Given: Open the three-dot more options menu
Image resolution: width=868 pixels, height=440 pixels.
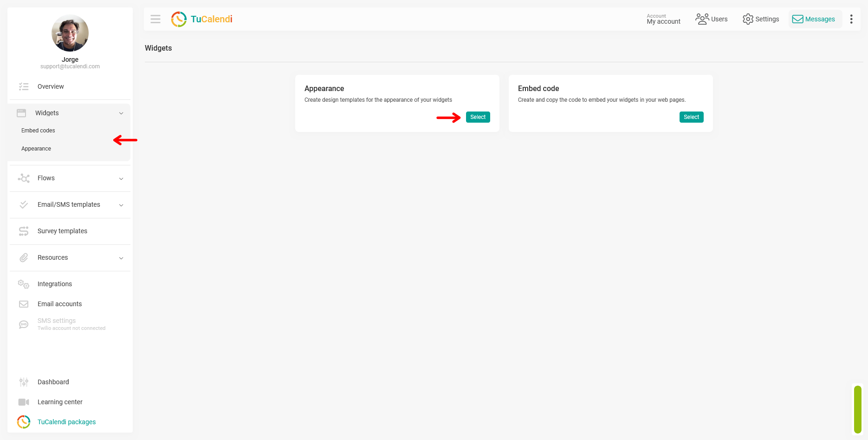Looking at the screenshot, I should [x=851, y=19].
